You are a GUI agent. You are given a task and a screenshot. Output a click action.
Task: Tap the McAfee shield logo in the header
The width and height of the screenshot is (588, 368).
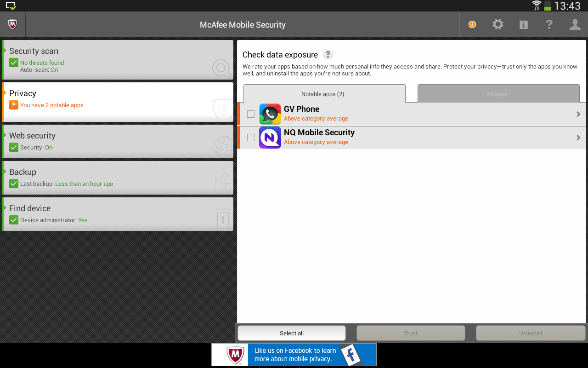click(x=13, y=24)
